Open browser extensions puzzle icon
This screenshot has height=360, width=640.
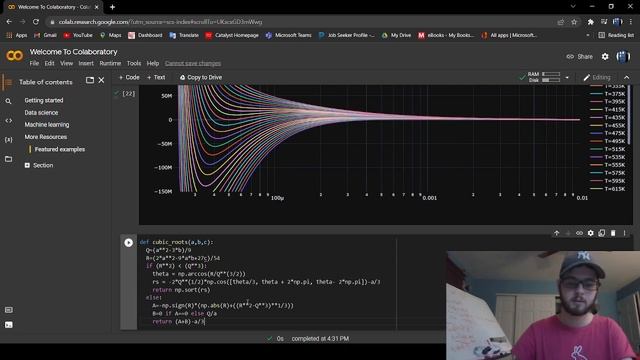tap(591, 22)
